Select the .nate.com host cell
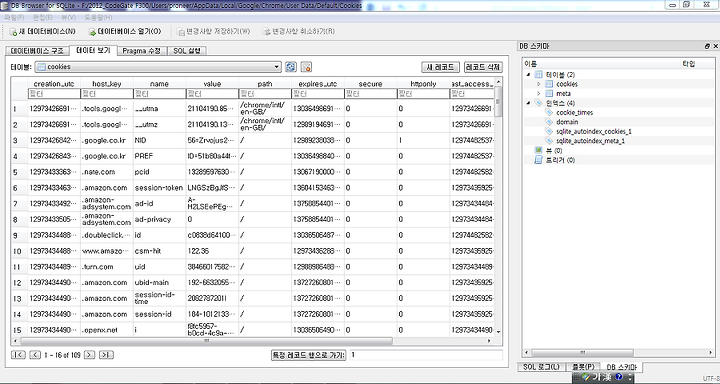 click(107, 172)
